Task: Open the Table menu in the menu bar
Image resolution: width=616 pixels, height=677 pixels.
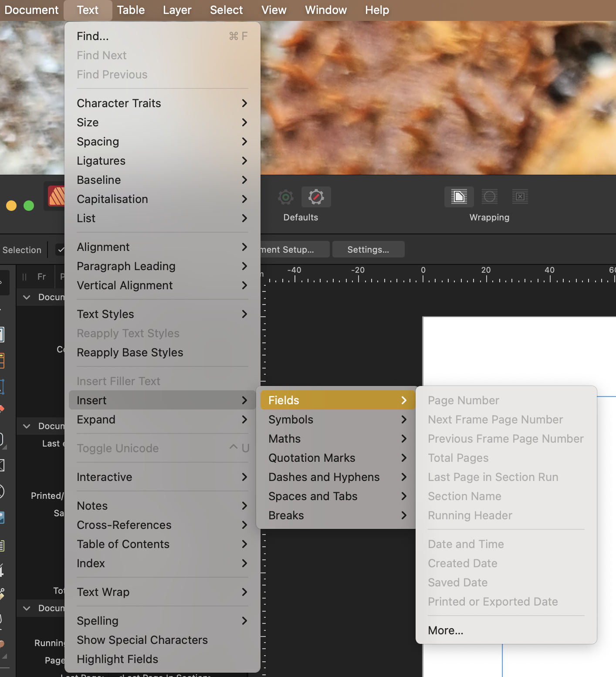Action: click(130, 10)
